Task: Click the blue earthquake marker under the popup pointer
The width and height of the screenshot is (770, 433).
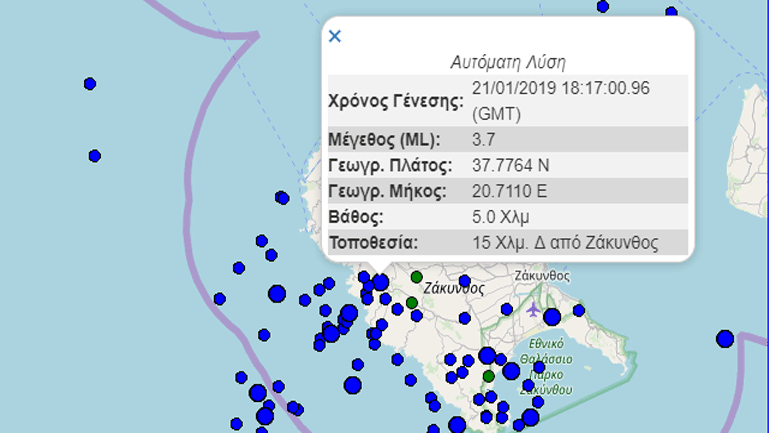Action: click(x=381, y=282)
